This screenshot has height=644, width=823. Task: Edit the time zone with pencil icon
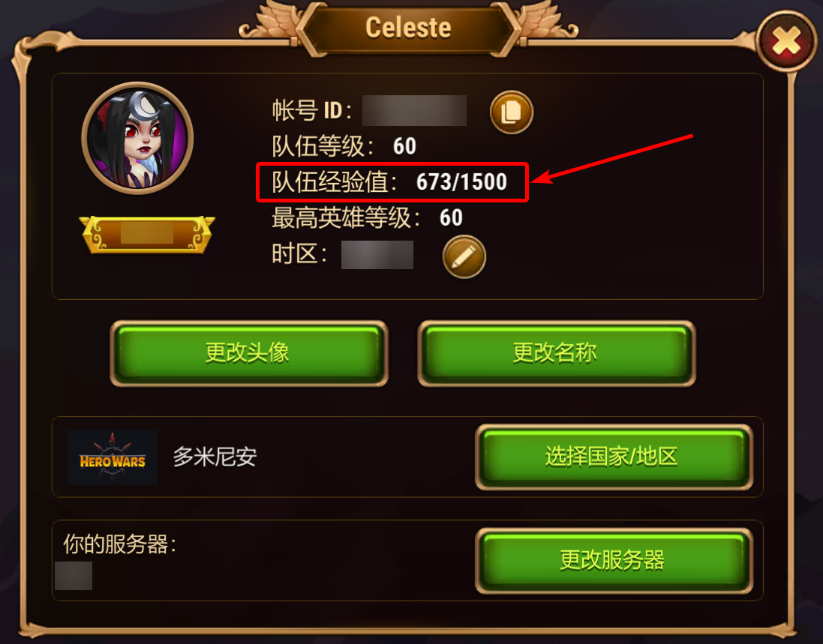tap(464, 256)
